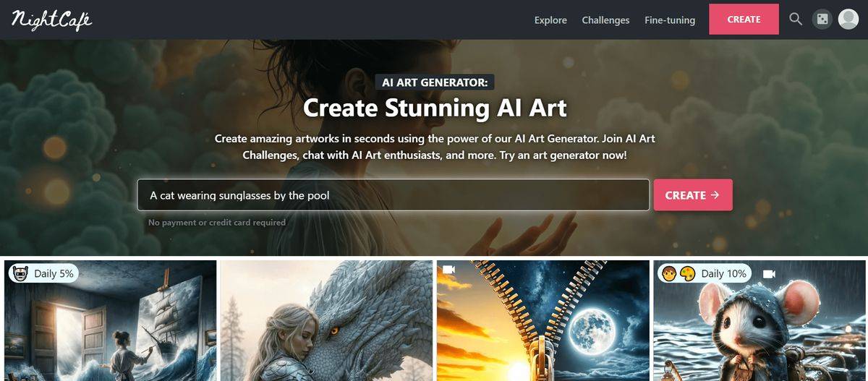Click the video camera icon on zipper artwork
The width and height of the screenshot is (868, 381).
click(x=448, y=270)
